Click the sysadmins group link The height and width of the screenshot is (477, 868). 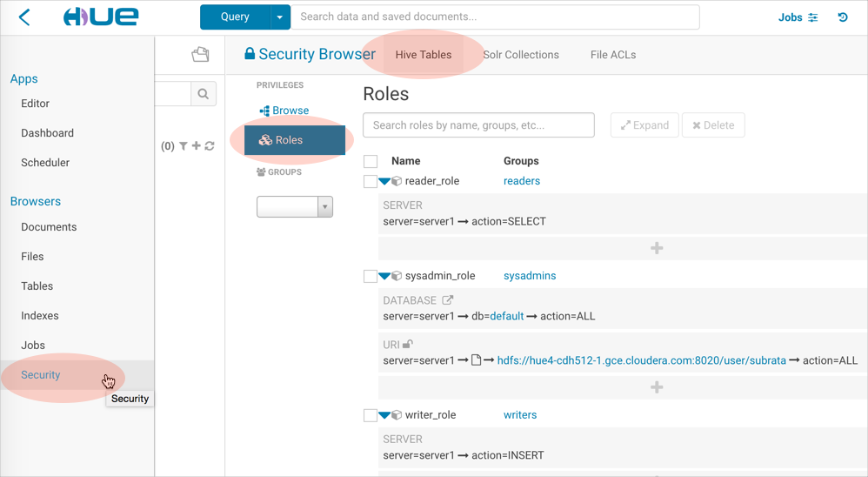[530, 276]
